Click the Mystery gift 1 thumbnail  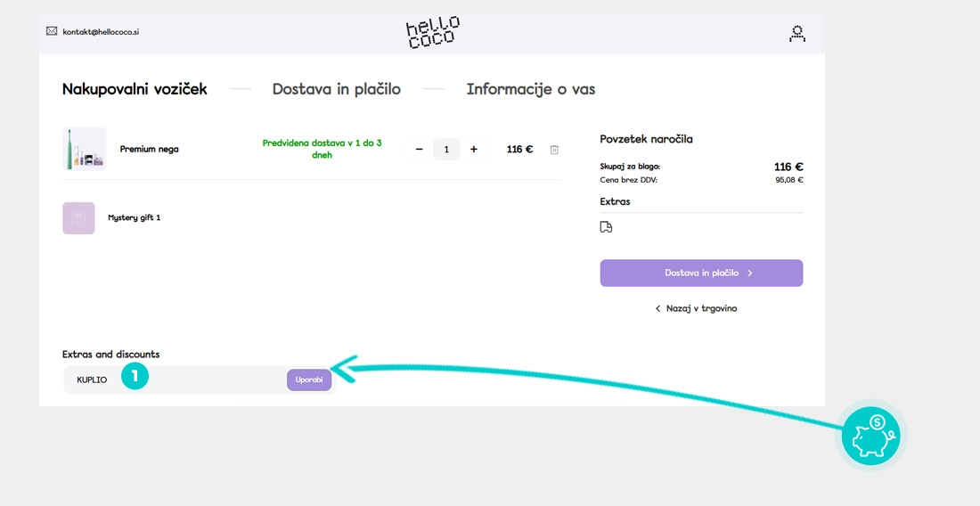click(78, 218)
